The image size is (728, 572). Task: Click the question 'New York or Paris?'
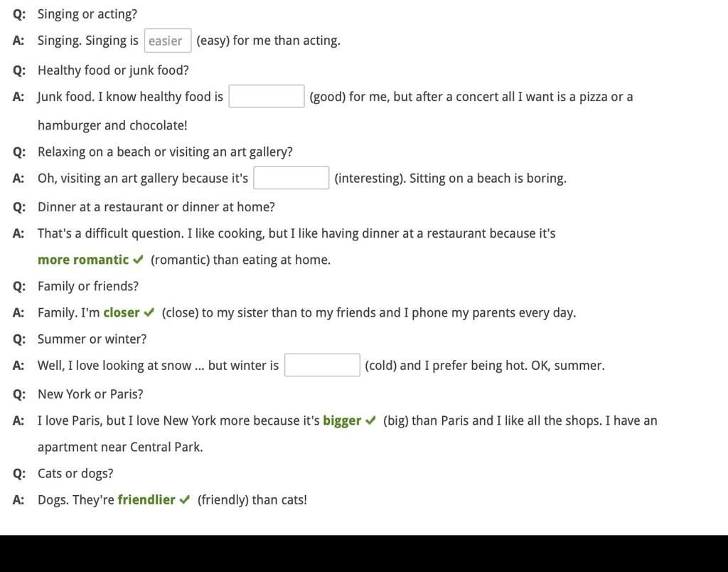pos(90,394)
